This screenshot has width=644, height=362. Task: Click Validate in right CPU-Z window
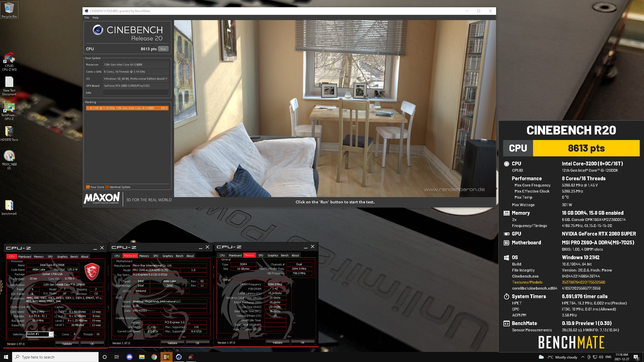[x=277, y=343]
